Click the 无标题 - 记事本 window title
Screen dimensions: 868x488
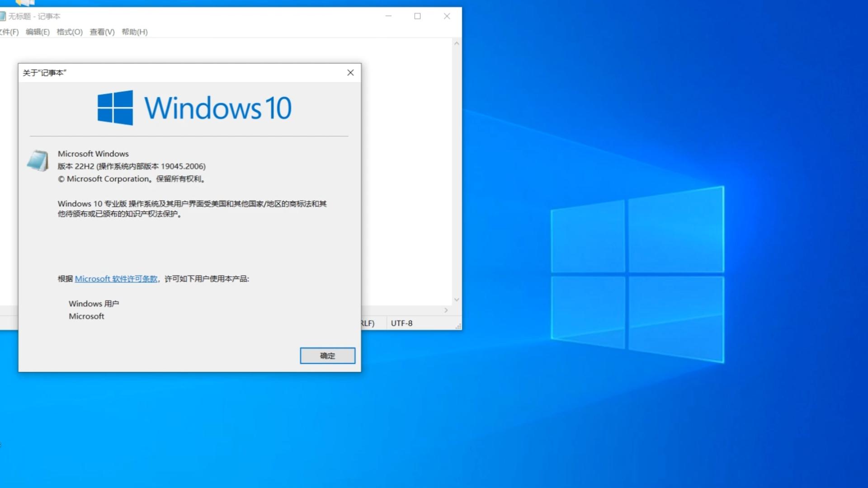[x=34, y=16]
